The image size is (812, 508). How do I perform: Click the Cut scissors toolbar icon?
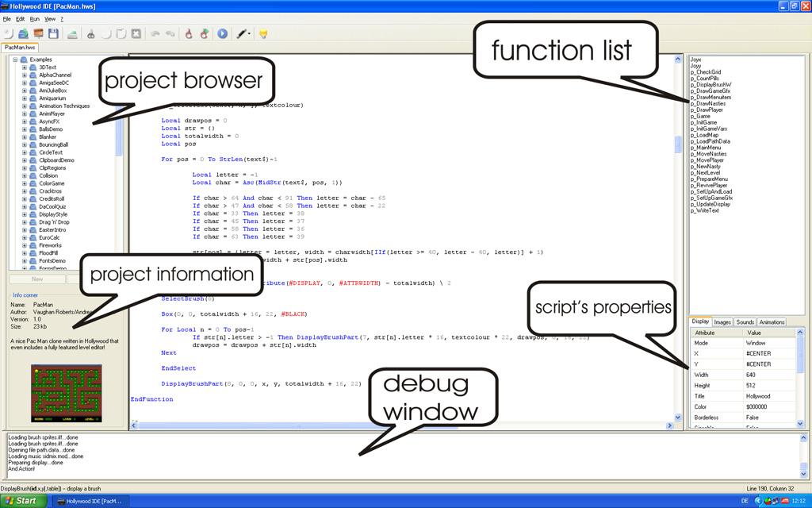(x=91, y=34)
